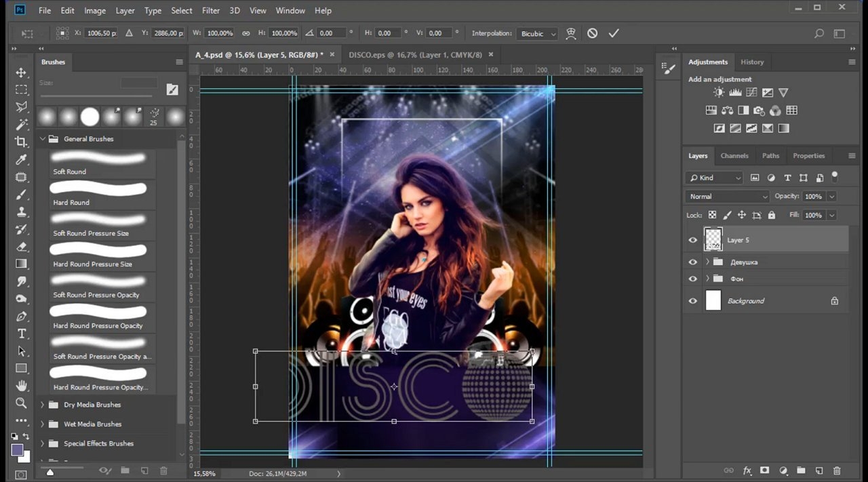
Task: Add a layer mask button
Action: 765,470
